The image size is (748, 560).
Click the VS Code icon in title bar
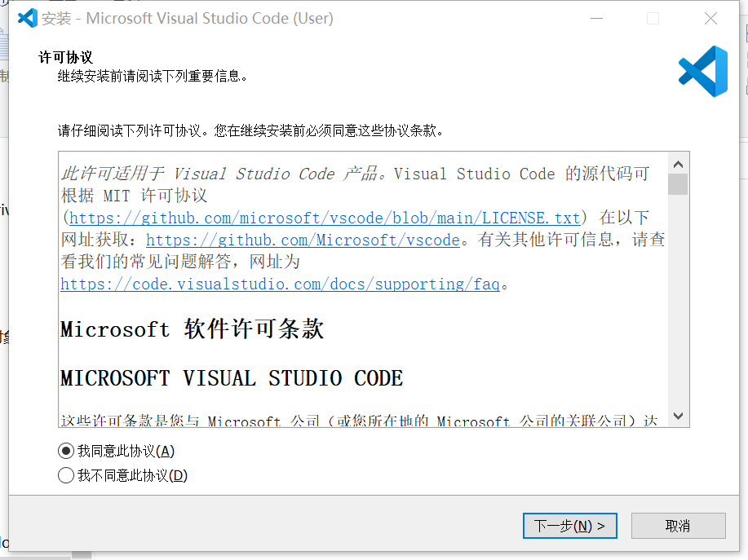pos(28,18)
